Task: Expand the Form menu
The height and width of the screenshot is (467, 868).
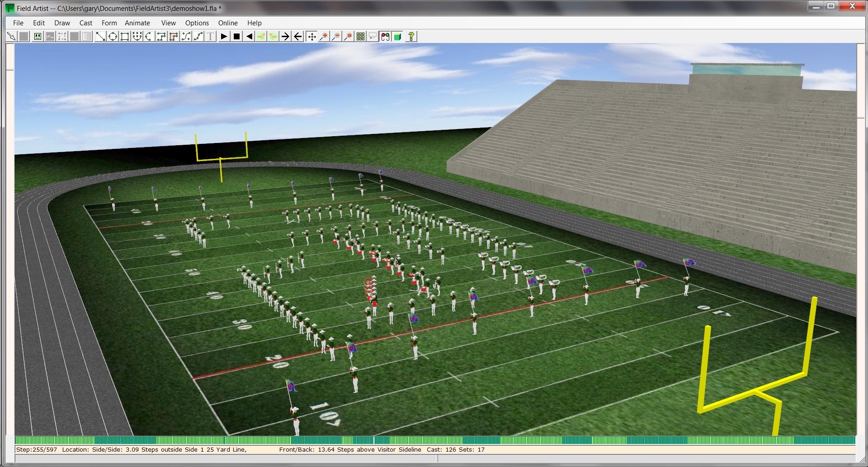Action: click(x=109, y=23)
